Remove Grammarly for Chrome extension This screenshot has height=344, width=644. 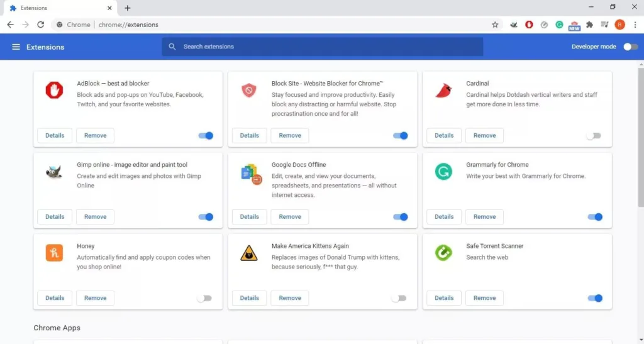[485, 217]
